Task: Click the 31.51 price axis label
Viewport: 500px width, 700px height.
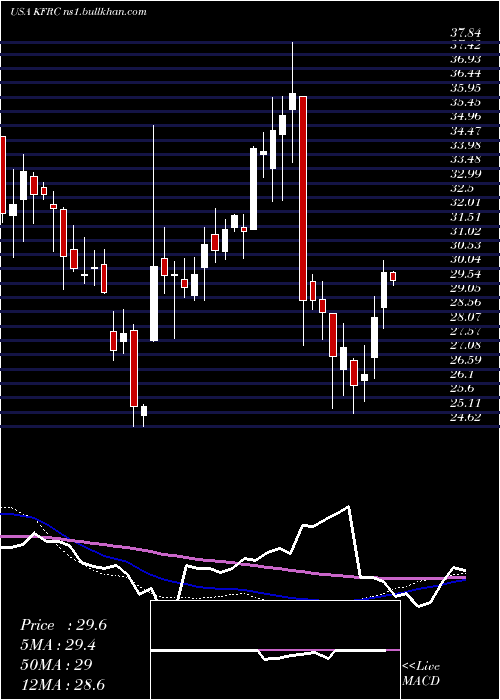Action: click(465, 217)
